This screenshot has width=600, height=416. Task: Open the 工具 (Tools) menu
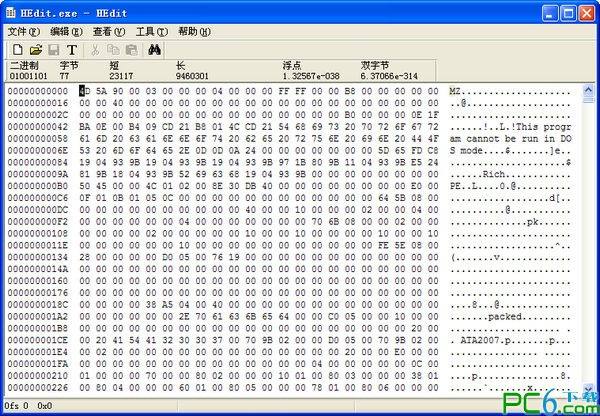click(152, 31)
